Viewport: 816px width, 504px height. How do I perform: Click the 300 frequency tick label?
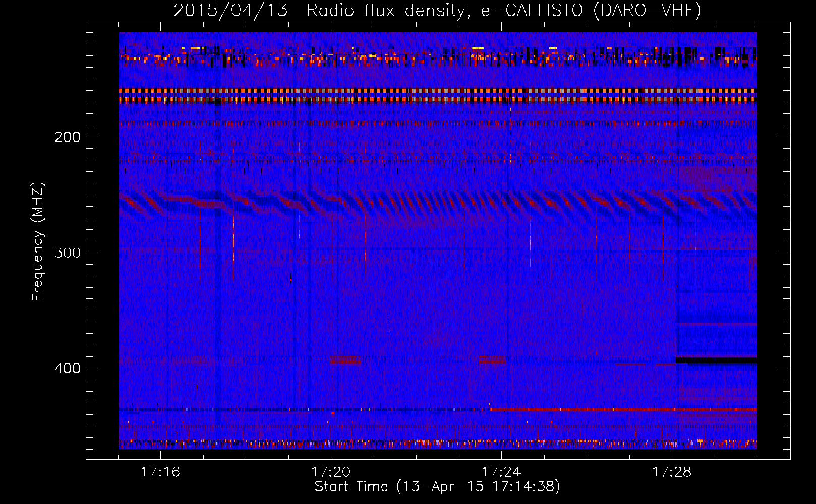(x=67, y=253)
